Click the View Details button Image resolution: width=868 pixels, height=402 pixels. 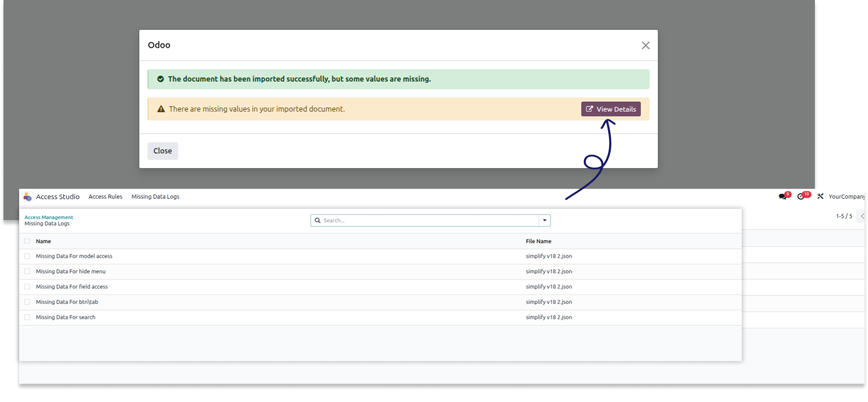coord(611,109)
